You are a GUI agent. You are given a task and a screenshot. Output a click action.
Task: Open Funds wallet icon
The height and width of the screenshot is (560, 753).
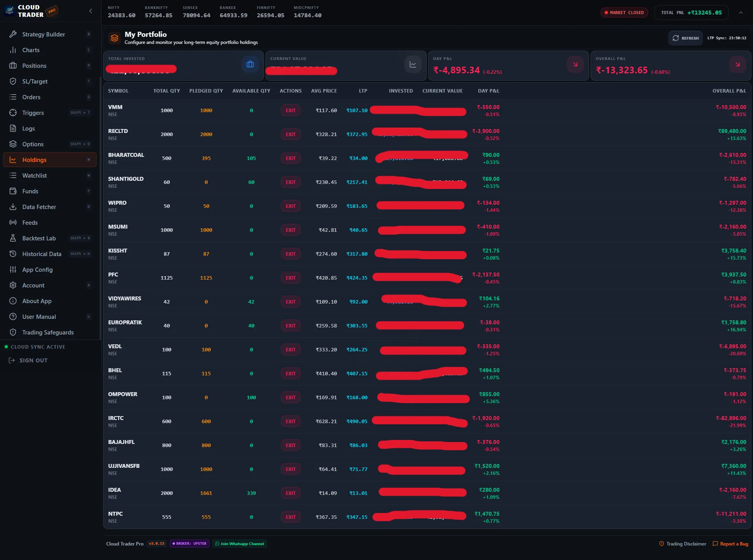pyautogui.click(x=13, y=191)
